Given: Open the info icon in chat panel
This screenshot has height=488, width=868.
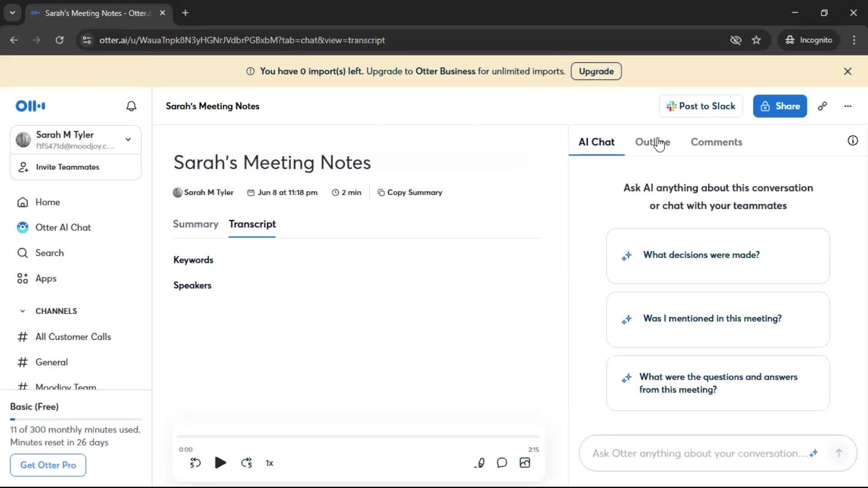Looking at the screenshot, I should coord(853,141).
